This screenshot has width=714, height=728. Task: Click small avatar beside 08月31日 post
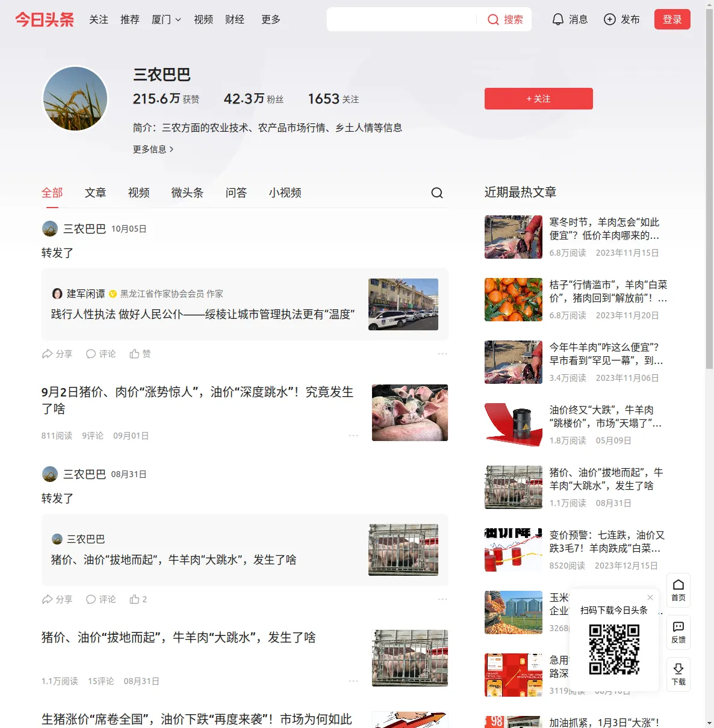coord(50,474)
